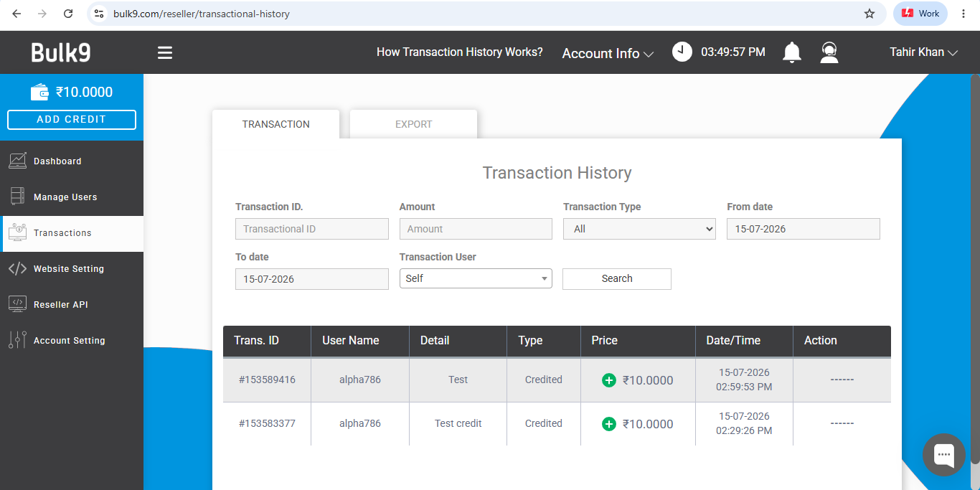Open Dashboard from the sidebar
The height and width of the screenshot is (490, 980).
tap(72, 161)
